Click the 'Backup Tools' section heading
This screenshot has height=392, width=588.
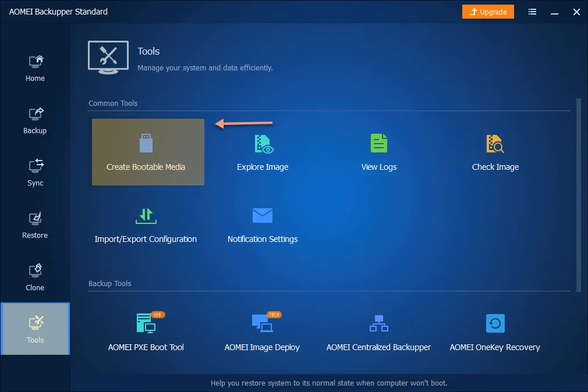[x=110, y=283]
